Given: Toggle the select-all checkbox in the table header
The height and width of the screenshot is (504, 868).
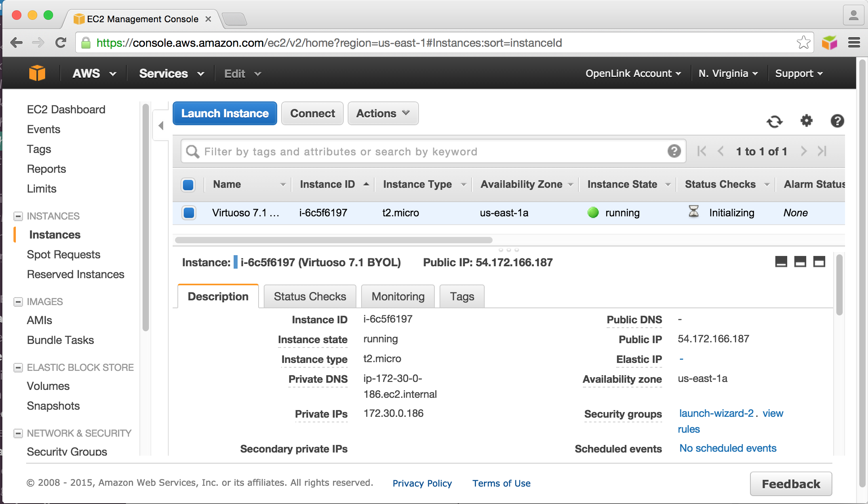Looking at the screenshot, I should (188, 185).
